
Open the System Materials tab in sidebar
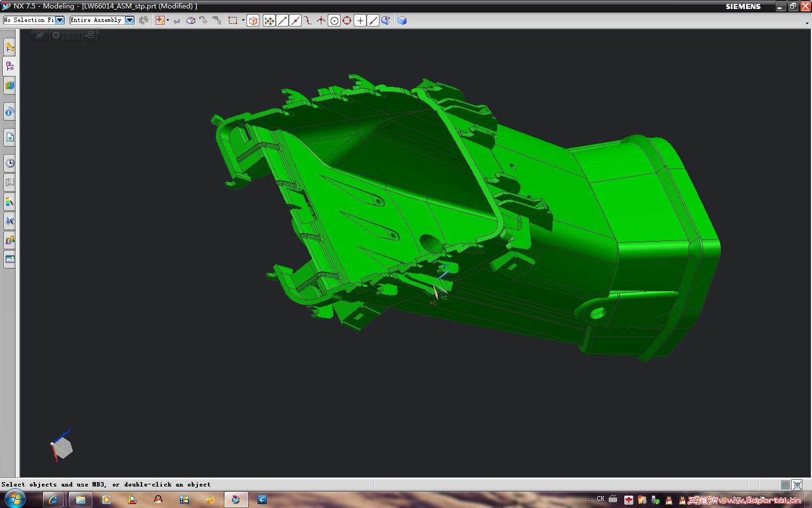point(10,182)
